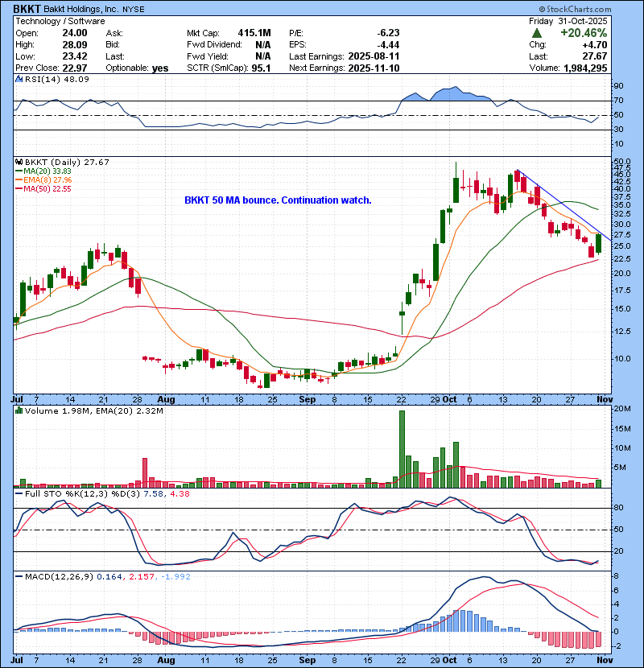The image size is (644, 668).
Task: Click the Last Earnings date 2025-08-11
Action: tap(374, 56)
